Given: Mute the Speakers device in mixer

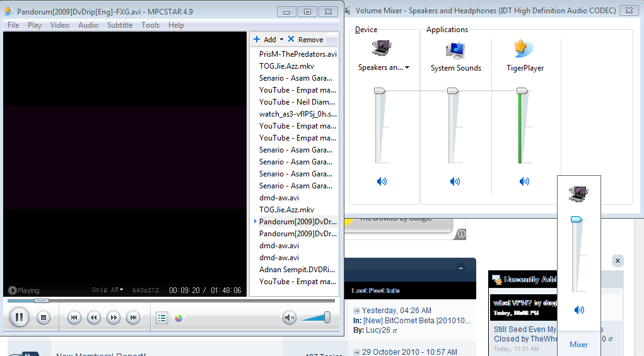Looking at the screenshot, I should point(382,181).
